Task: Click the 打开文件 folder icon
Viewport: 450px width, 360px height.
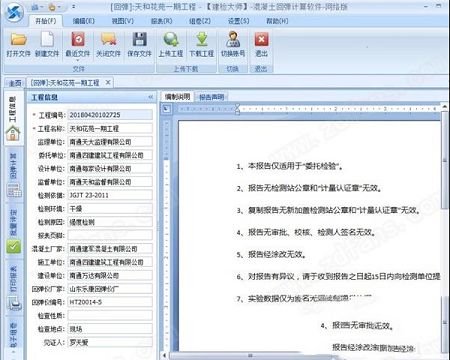Action: pyautogui.click(x=19, y=39)
